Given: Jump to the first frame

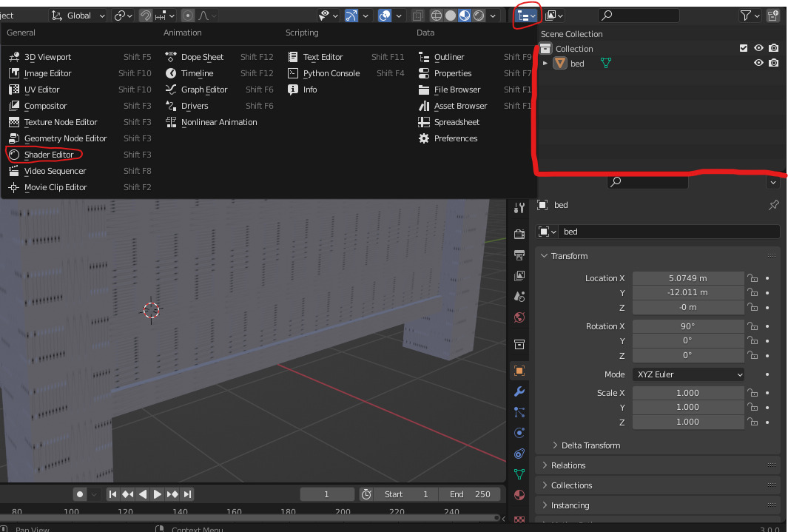Looking at the screenshot, I should click(x=113, y=494).
